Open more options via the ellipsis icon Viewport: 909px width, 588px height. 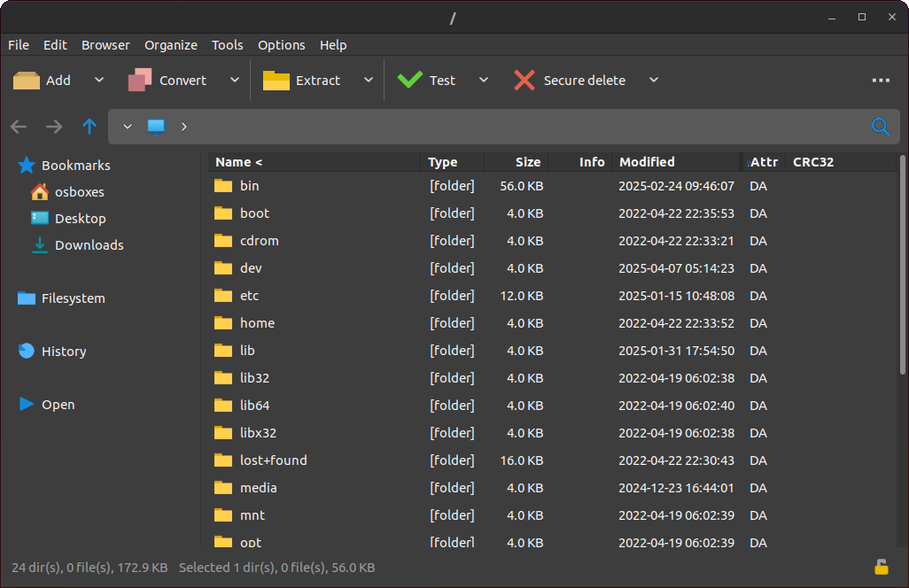pyautogui.click(x=881, y=80)
